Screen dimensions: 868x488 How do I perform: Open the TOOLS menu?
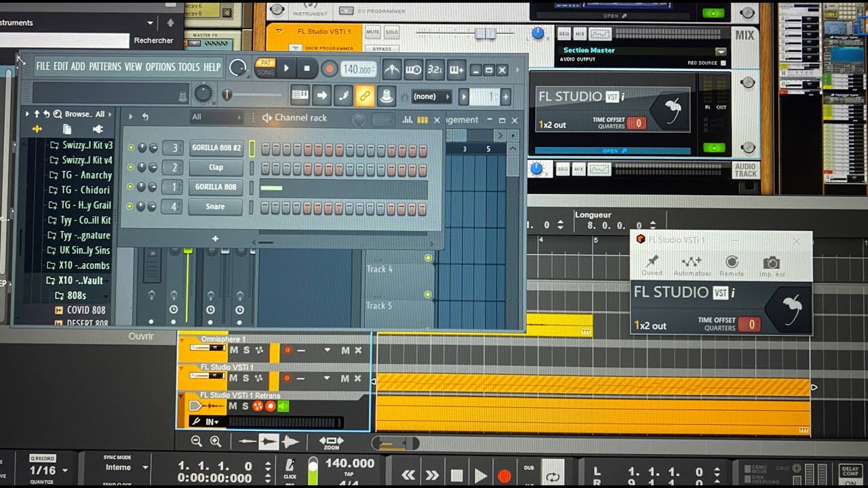tap(189, 66)
